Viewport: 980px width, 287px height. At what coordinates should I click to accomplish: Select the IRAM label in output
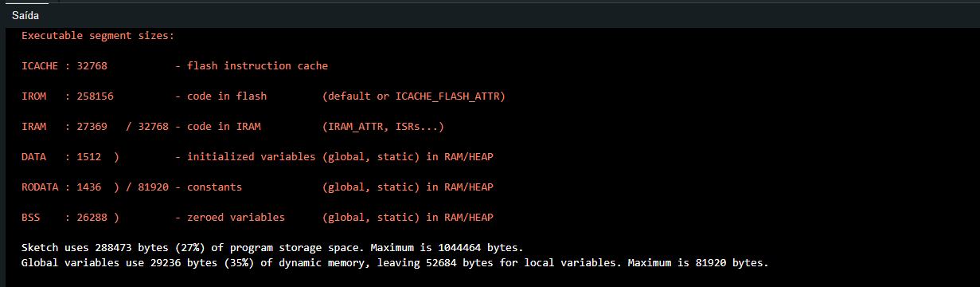pyautogui.click(x=33, y=127)
